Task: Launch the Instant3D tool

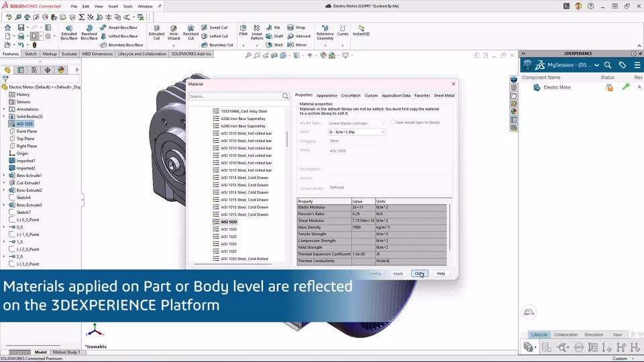Action: click(361, 30)
